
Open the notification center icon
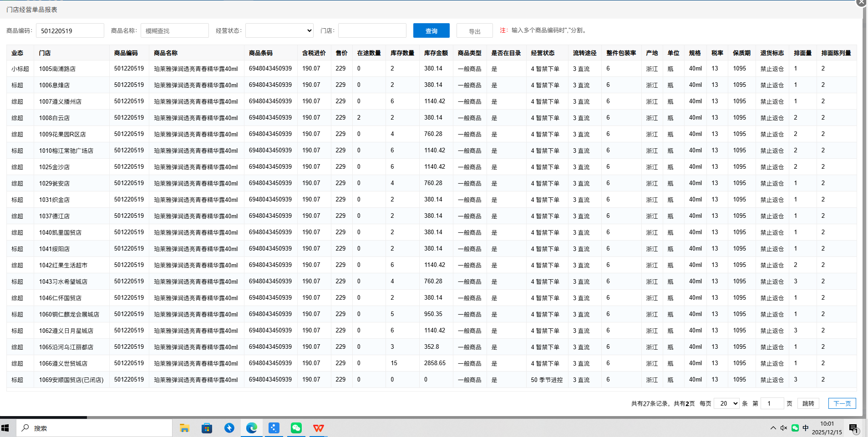(x=853, y=428)
